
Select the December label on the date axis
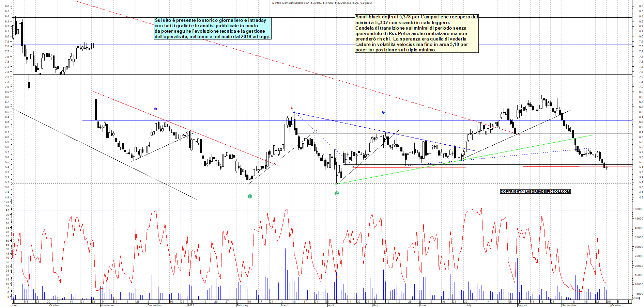(154, 305)
